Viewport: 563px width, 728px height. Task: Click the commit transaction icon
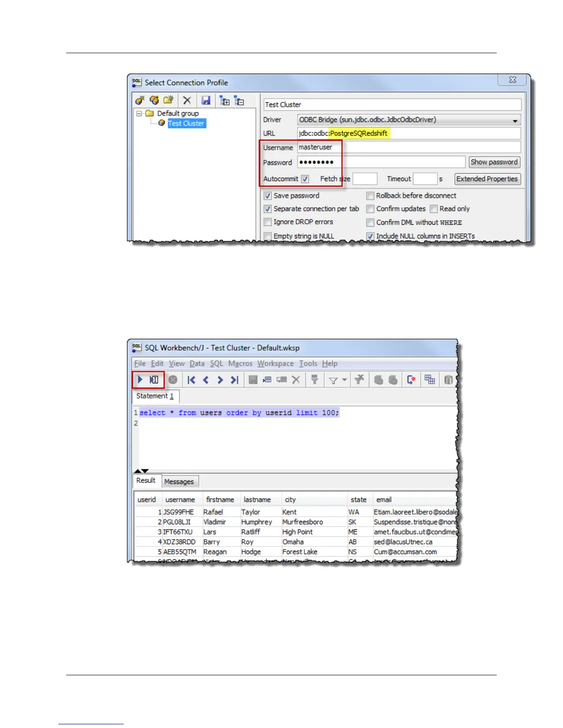pyautogui.click(x=379, y=380)
